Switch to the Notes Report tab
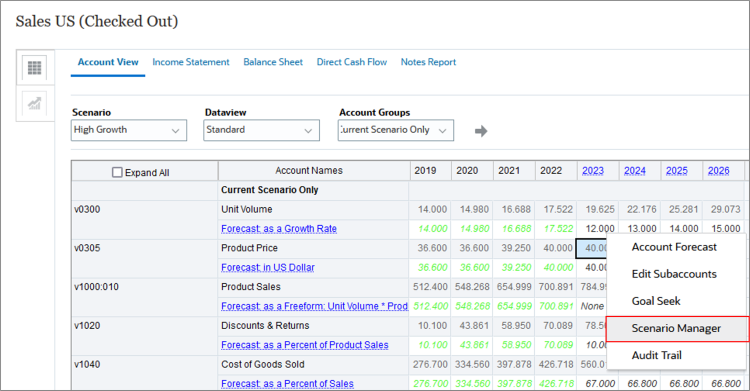Viewport: 750px width, 391px height. point(428,62)
